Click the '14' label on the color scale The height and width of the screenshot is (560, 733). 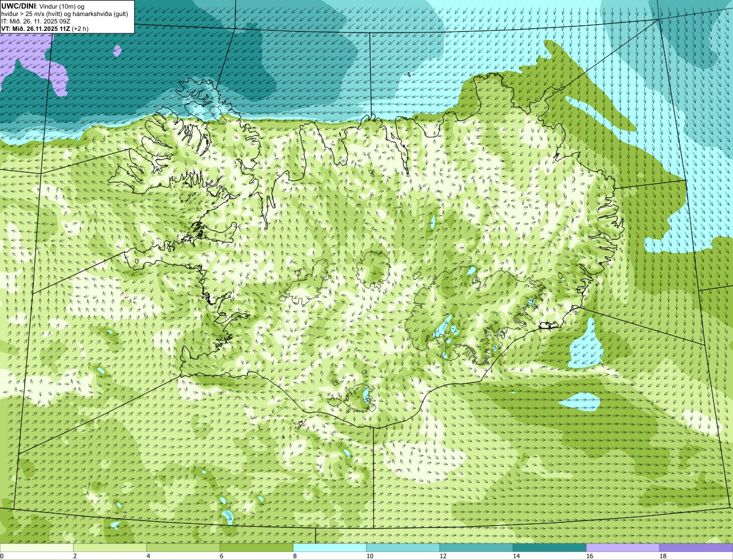pyautogui.click(x=517, y=556)
